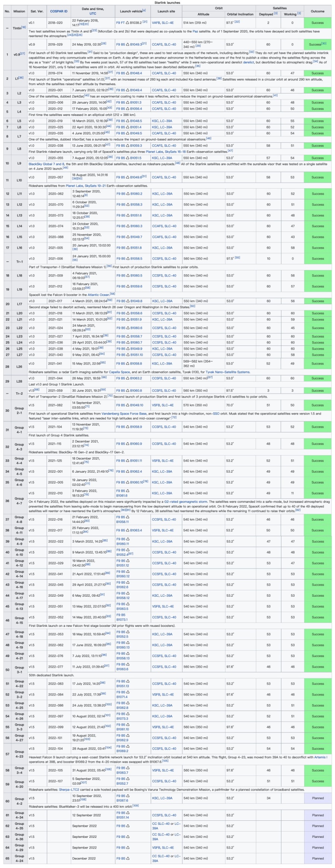The width and height of the screenshot is (335, 868).
Task: Open the COSPAR ID column header link
Action: tap(59, 12)
